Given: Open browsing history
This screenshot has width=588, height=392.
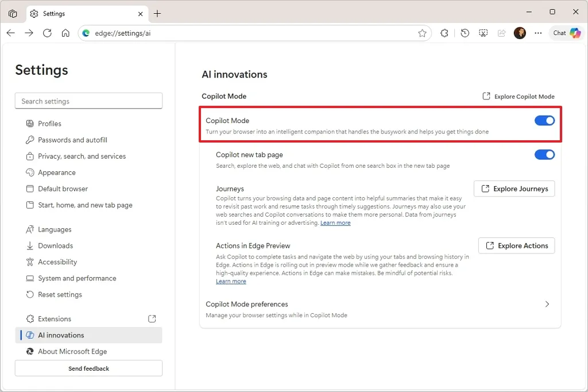Looking at the screenshot, I should pyautogui.click(x=465, y=33).
